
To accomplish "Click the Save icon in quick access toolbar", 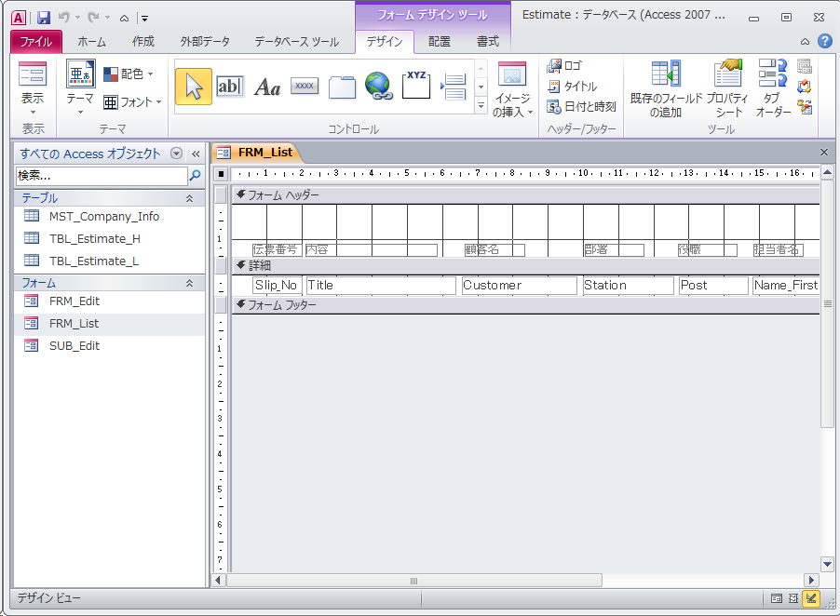I will pyautogui.click(x=44, y=18).
